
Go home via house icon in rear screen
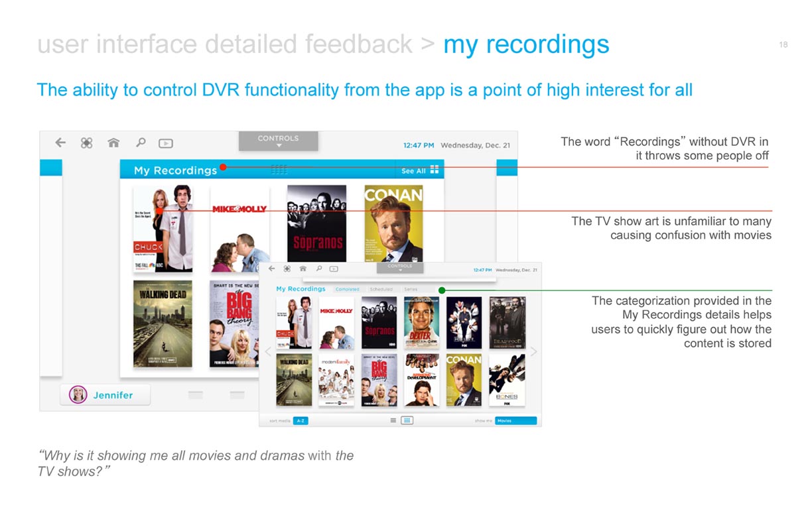coord(113,143)
